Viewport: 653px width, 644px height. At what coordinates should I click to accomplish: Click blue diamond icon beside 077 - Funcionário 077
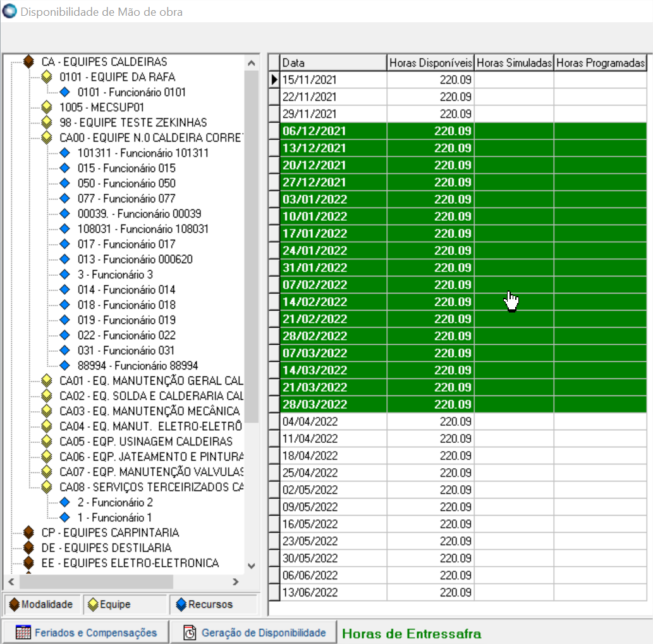(64, 199)
